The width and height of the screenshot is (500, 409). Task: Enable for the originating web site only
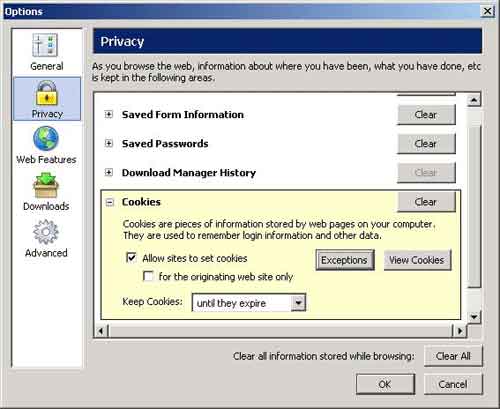click(x=148, y=276)
